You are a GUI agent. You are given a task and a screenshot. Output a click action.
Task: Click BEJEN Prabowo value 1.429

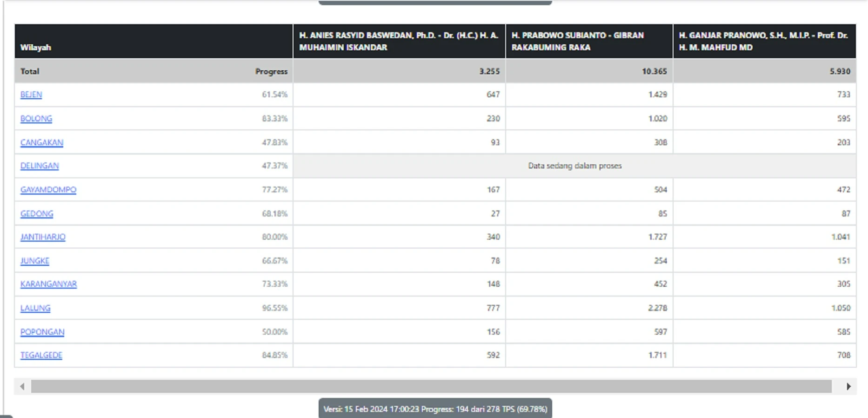pos(658,94)
